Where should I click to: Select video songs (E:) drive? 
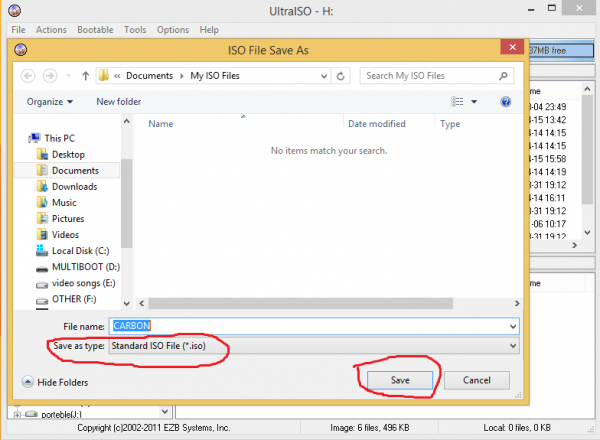pyautogui.click(x=83, y=283)
